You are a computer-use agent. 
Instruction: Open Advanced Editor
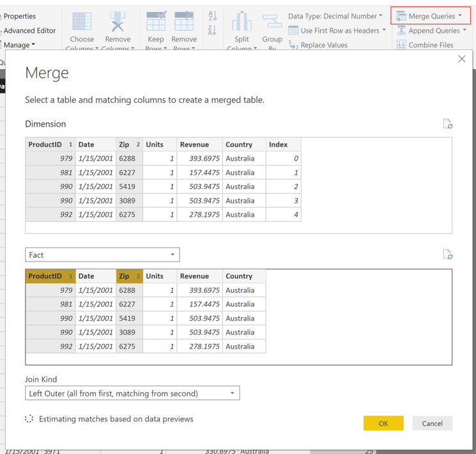coord(29,31)
